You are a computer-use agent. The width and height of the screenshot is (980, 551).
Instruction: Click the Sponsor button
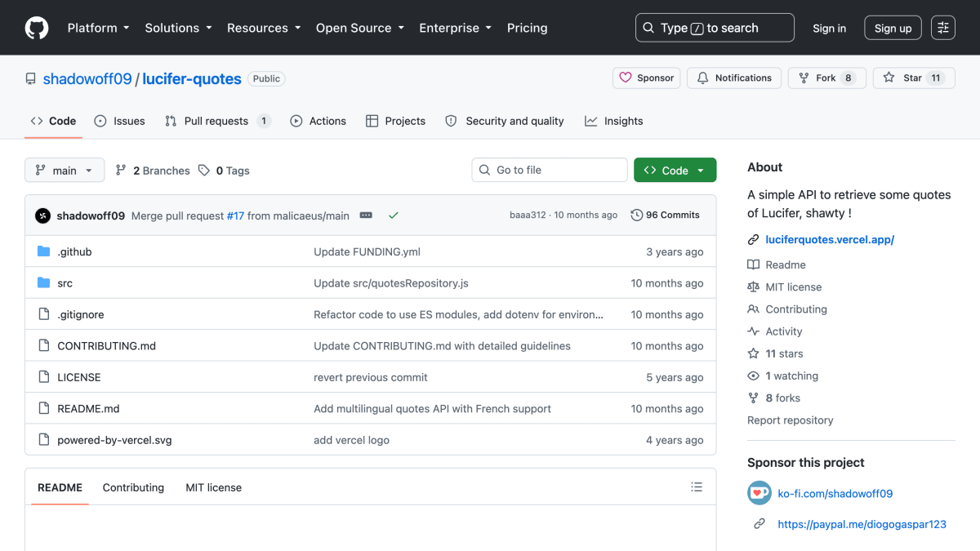(647, 78)
